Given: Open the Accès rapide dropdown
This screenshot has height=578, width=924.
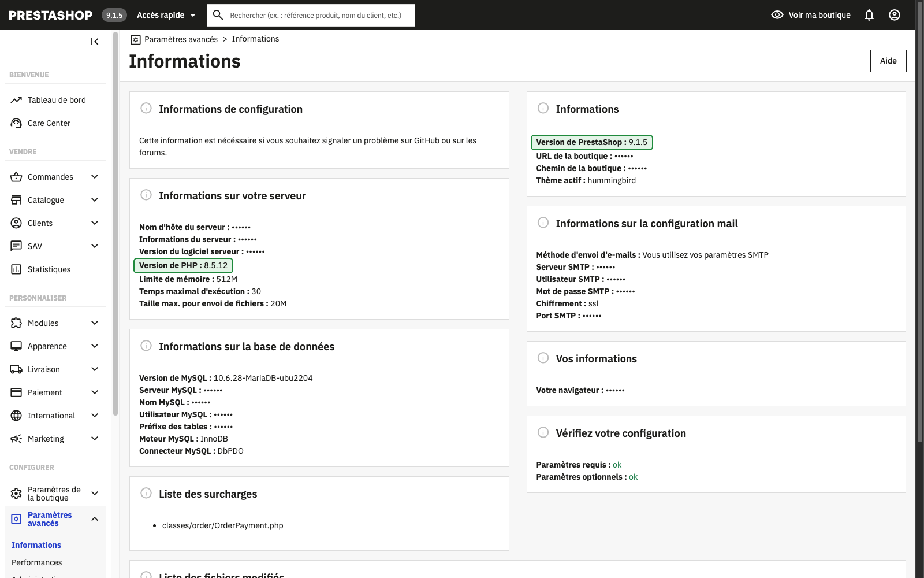Looking at the screenshot, I should [x=166, y=15].
